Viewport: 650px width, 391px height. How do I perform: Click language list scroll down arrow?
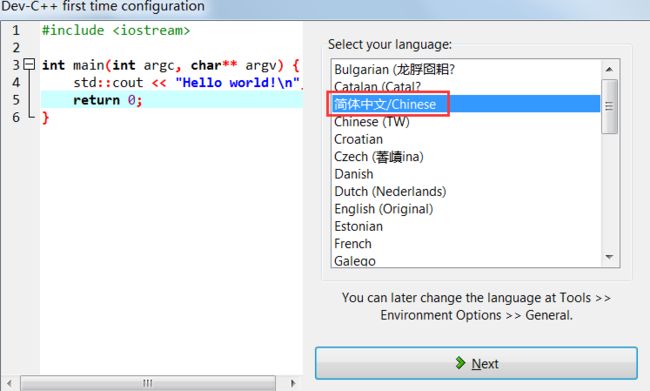tap(609, 257)
